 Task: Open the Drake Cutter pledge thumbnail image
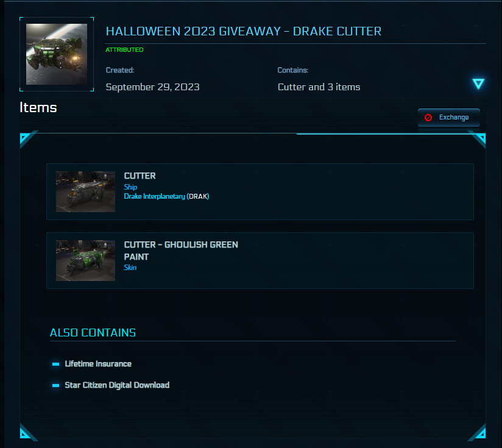[56, 54]
